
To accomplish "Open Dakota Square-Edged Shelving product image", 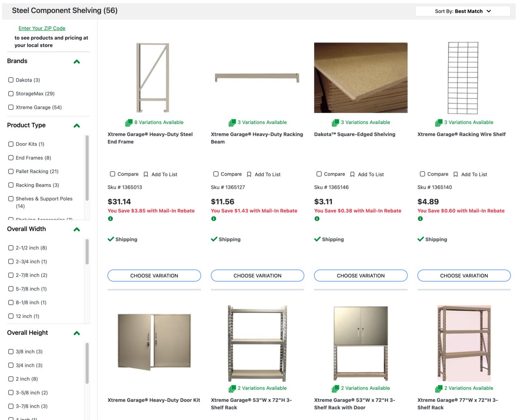I will [x=361, y=78].
